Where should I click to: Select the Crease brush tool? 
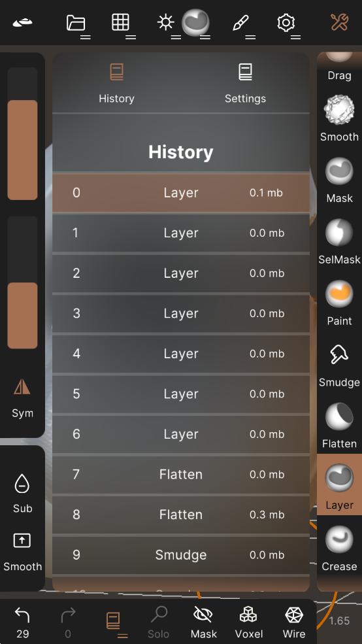pyautogui.click(x=339, y=547)
